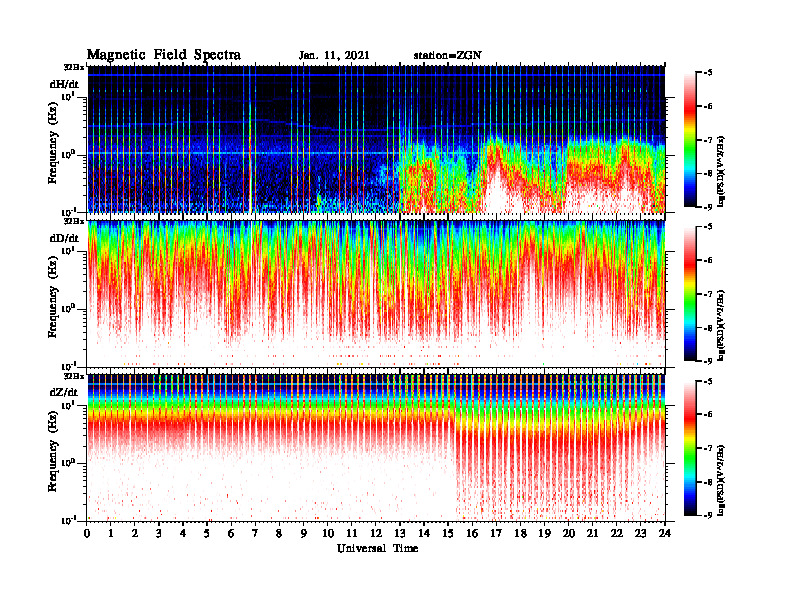This screenshot has height=612, width=792.
Task: Select hour 0 on the Universal Time axis
Action: [87, 534]
